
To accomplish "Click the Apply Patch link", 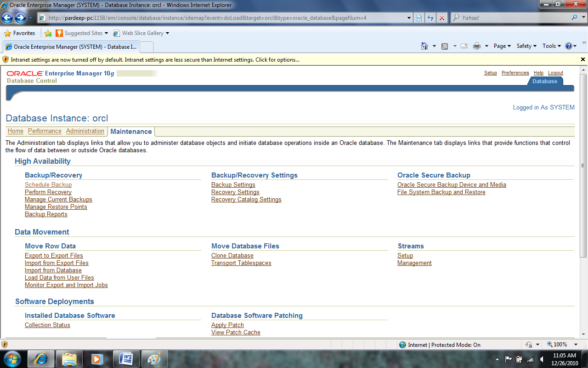I will click(x=227, y=325).
